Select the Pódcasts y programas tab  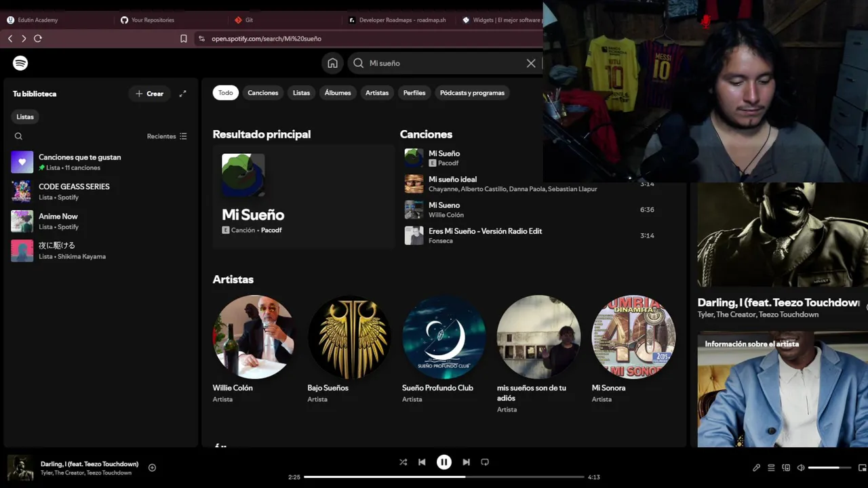(x=472, y=93)
